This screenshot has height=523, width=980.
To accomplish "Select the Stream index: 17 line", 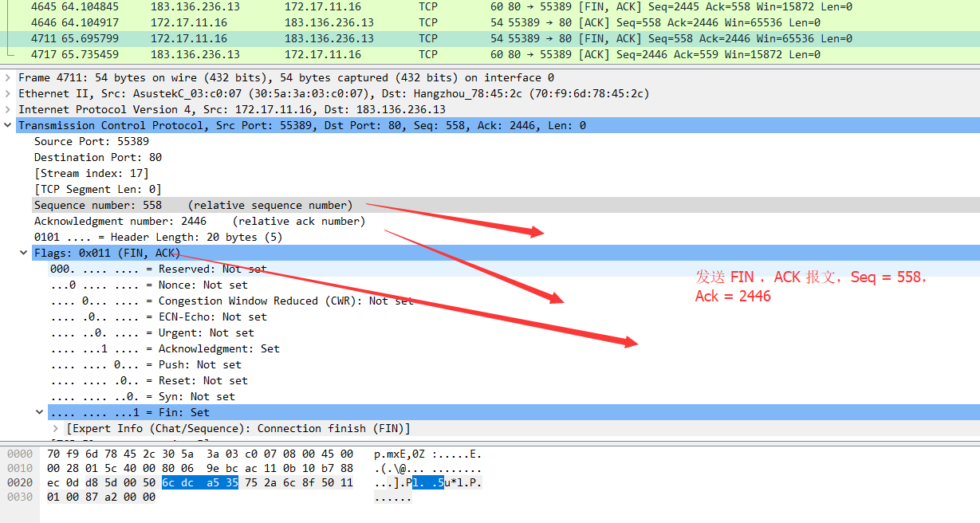I will click(91, 173).
